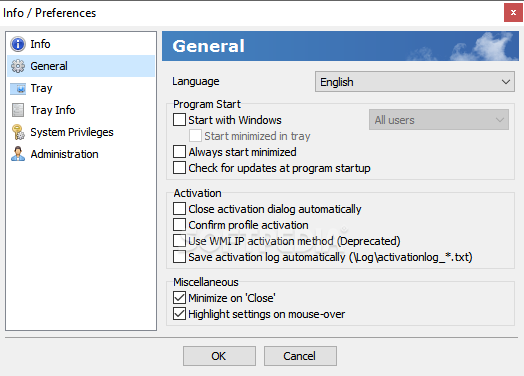
Task: Confirm settings with the OK button
Action: (x=219, y=356)
